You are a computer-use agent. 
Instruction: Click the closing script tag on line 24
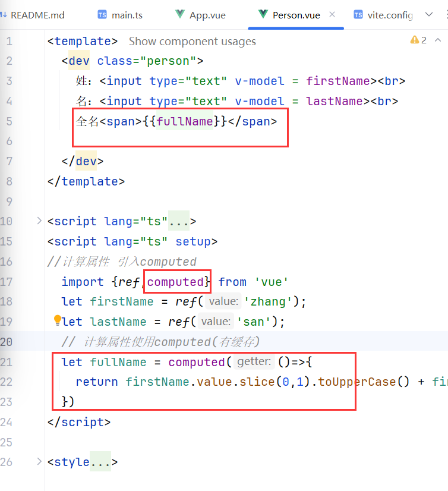(79, 422)
